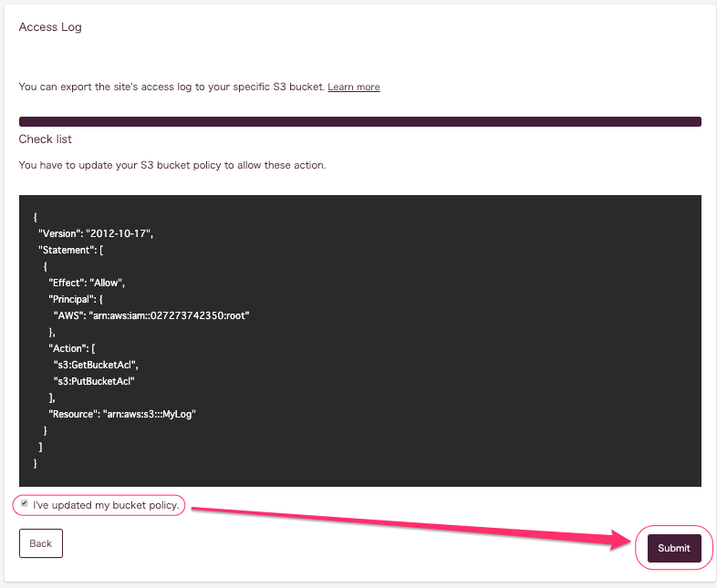Click the Check list heading
Screen dimensions: 717x588
(x=46, y=139)
